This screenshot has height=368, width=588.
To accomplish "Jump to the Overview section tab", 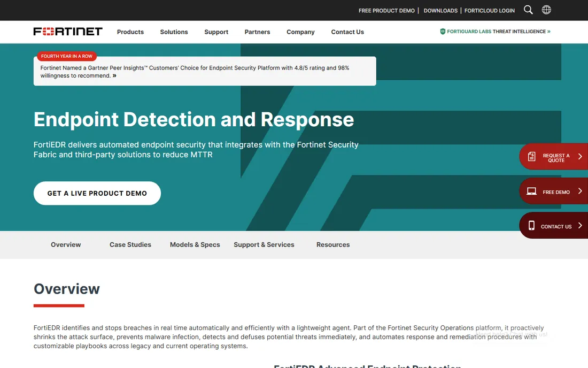I will tap(66, 244).
